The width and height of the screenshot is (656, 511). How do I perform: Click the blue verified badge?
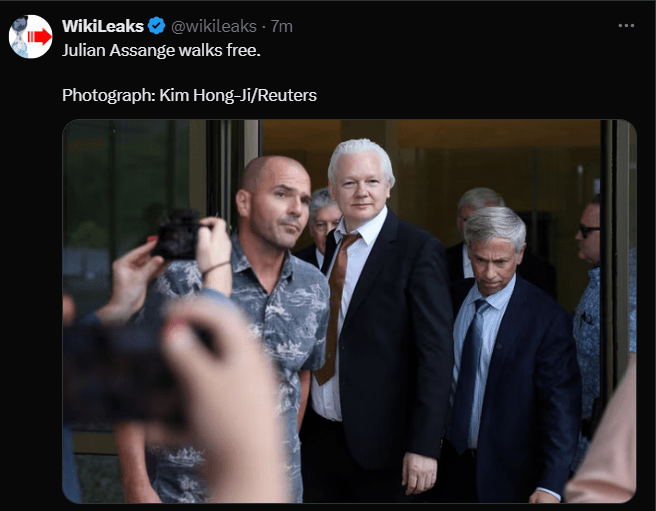point(157,26)
